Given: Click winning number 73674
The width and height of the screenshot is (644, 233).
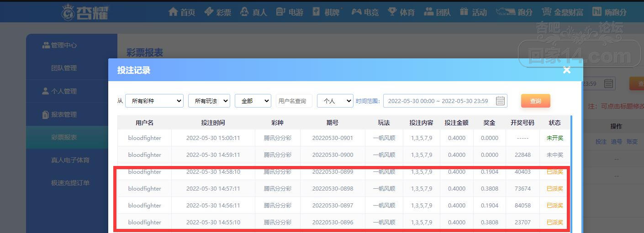Looking at the screenshot, I should 523,188.
